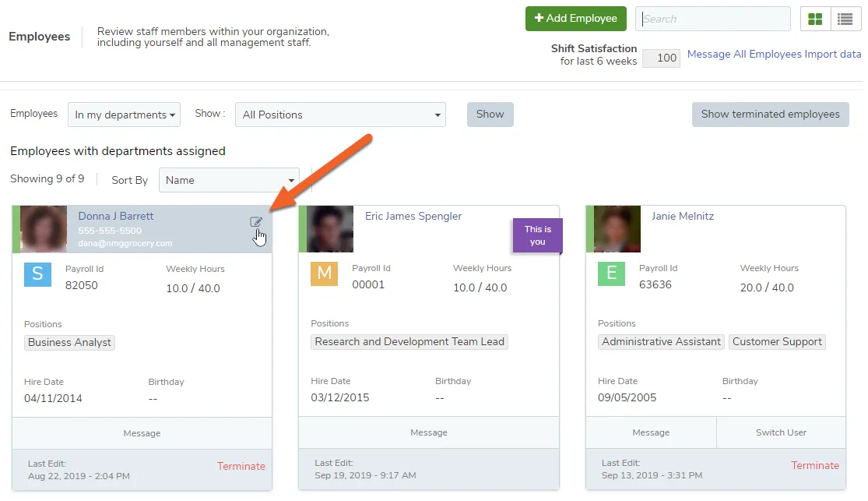This screenshot has width=868, height=501.
Task: Click payroll ID 00001
Action: tap(368, 285)
